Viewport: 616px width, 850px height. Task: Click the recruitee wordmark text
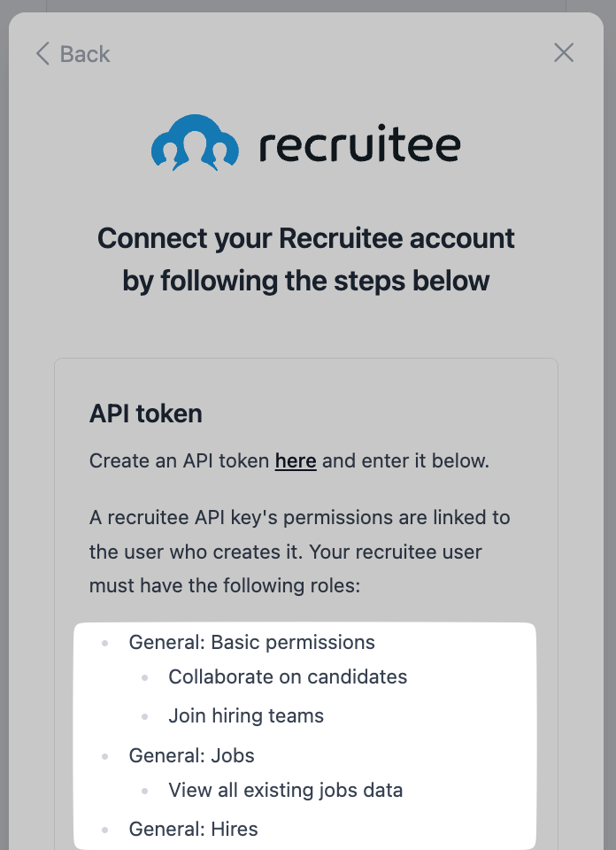click(359, 145)
